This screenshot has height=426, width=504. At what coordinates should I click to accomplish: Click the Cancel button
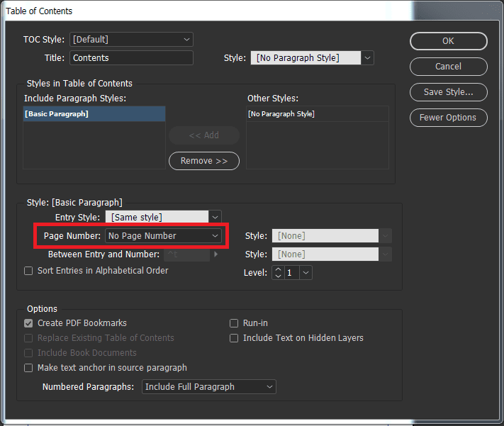click(x=449, y=67)
